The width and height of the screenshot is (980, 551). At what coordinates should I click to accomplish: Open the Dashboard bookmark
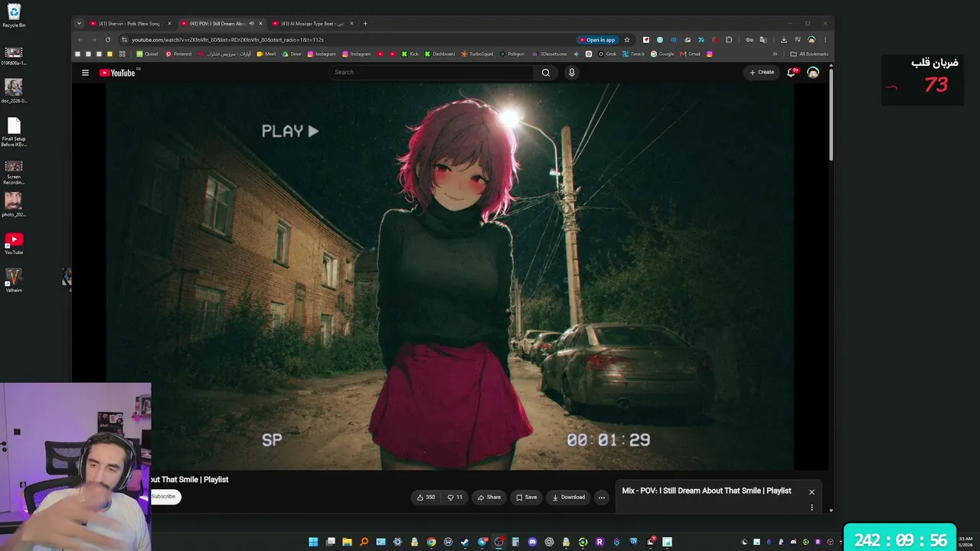pyautogui.click(x=439, y=54)
